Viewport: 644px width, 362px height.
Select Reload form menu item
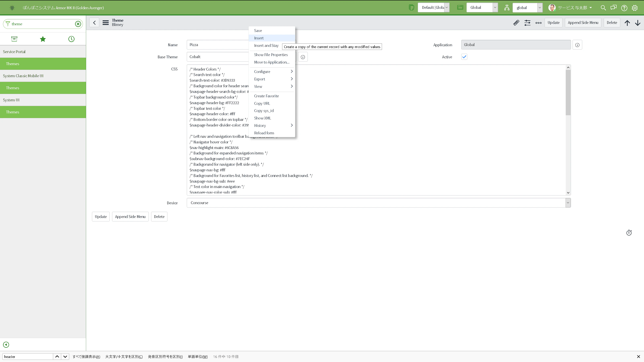point(272,133)
